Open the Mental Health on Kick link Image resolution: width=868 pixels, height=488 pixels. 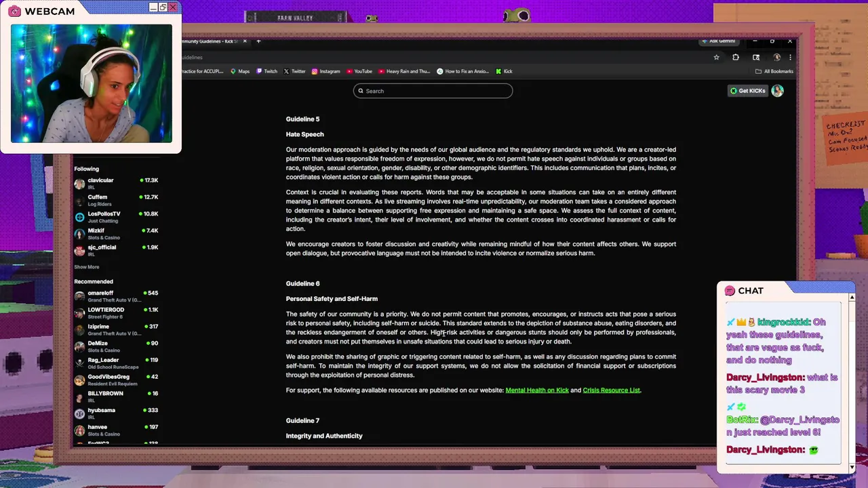coord(537,390)
